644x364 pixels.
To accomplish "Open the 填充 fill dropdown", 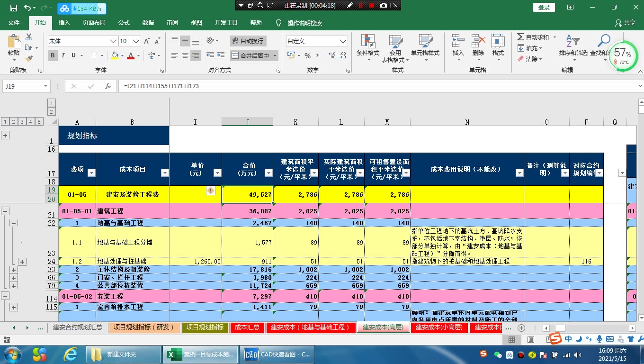I will click(x=530, y=48).
